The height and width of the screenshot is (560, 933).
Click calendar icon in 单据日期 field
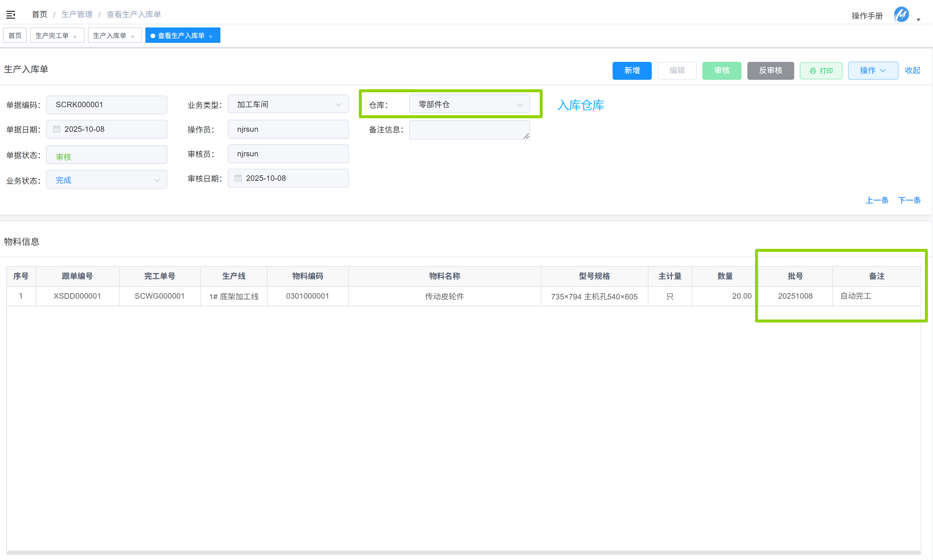(57, 129)
